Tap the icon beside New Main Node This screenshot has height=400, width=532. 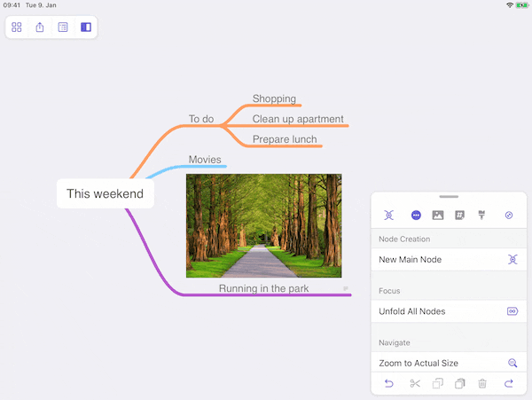coord(512,260)
